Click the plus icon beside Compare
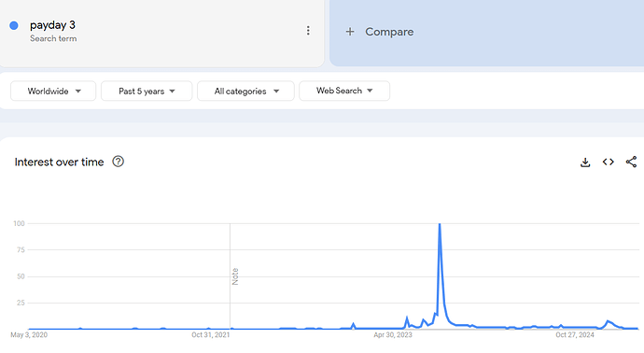The width and height of the screenshot is (644, 353). (350, 32)
